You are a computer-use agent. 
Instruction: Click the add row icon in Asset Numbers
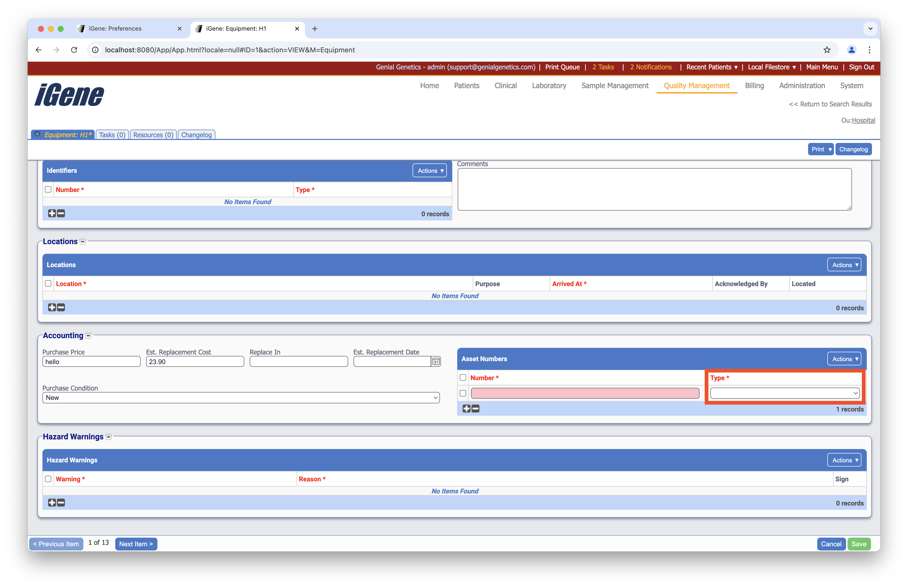point(466,409)
